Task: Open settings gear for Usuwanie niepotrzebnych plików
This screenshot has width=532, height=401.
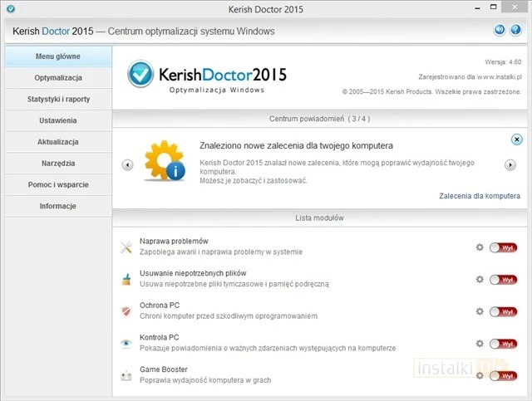Action: click(480, 279)
